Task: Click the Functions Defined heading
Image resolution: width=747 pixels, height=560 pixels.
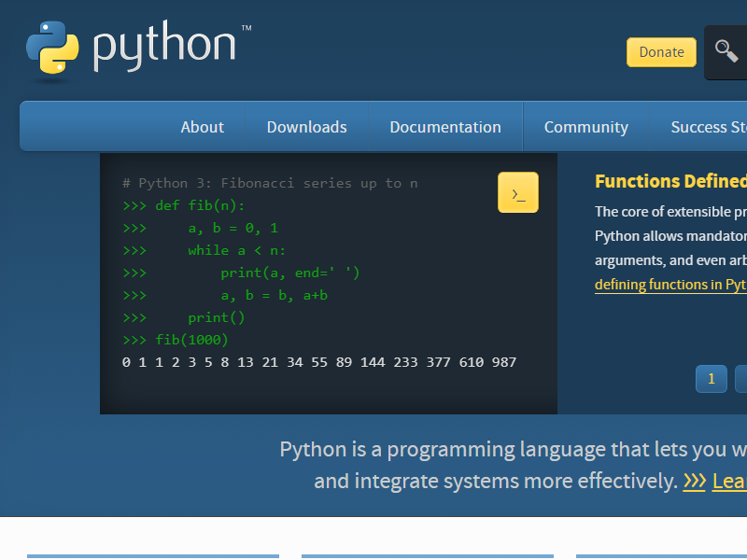Action: tap(670, 181)
